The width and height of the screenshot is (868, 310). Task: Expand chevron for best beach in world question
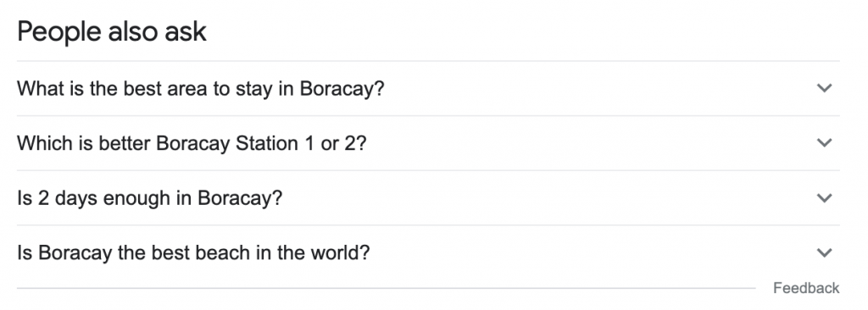[x=824, y=252]
